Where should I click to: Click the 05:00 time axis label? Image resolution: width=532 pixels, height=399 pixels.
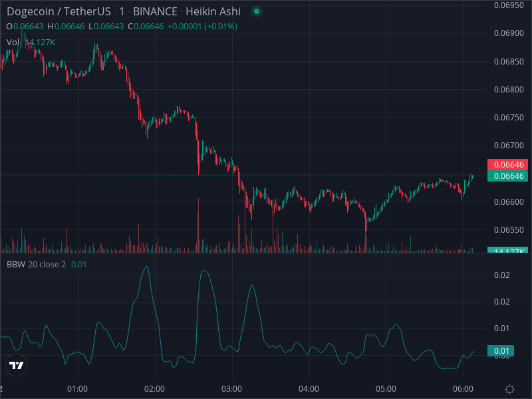pyautogui.click(x=386, y=389)
